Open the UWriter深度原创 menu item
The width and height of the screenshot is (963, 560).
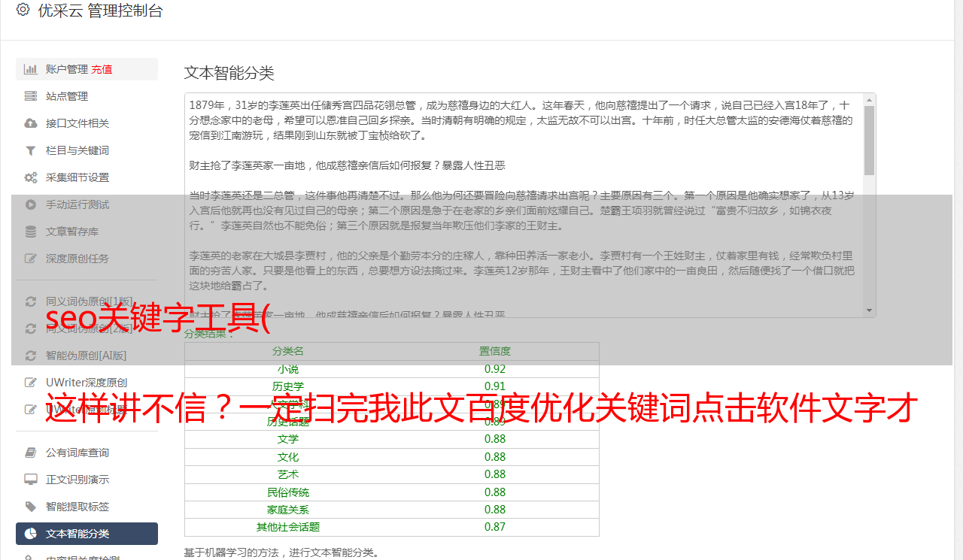coord(87,383)
